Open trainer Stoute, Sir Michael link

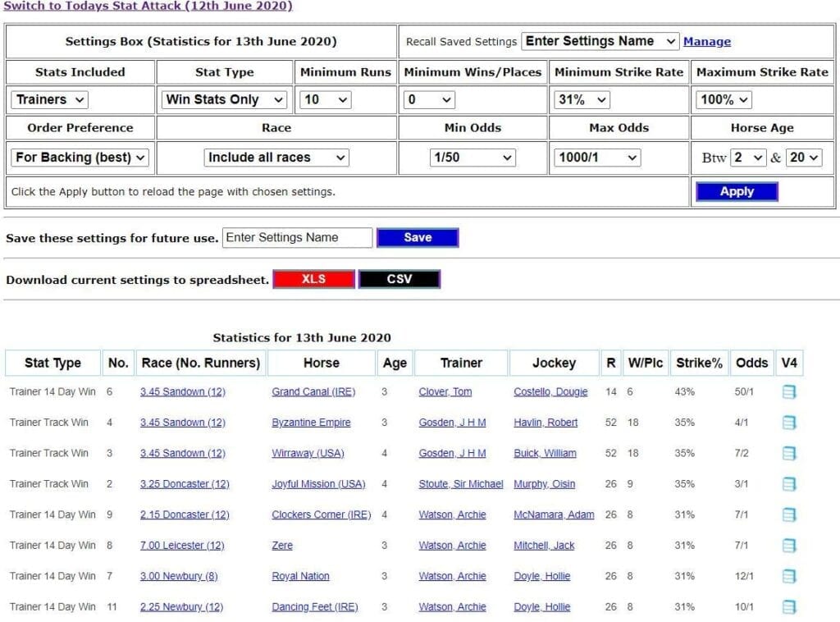coord(461,484)
